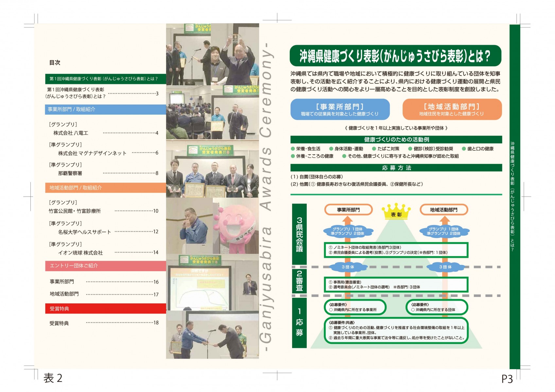555x392 pixels.
Task: Select the green header 第1回沖縄県健康づくり表彰とは?
Action: click(106, 79)
